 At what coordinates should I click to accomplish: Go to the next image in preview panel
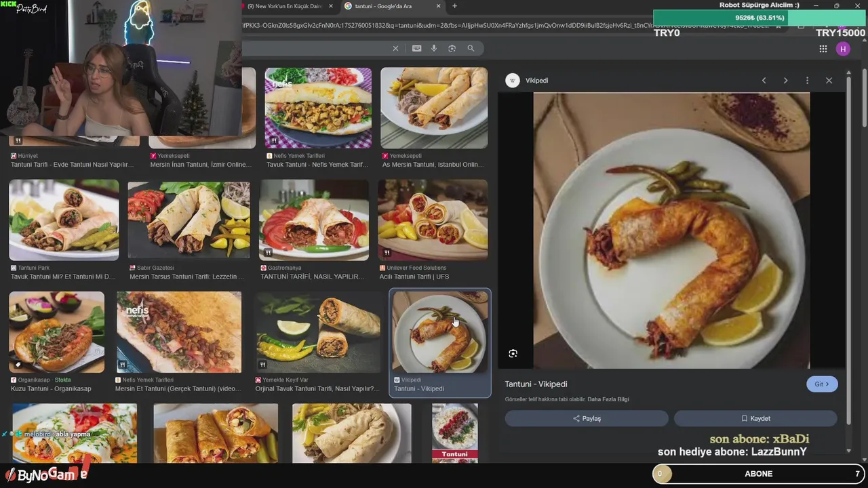tap(785, 81)
